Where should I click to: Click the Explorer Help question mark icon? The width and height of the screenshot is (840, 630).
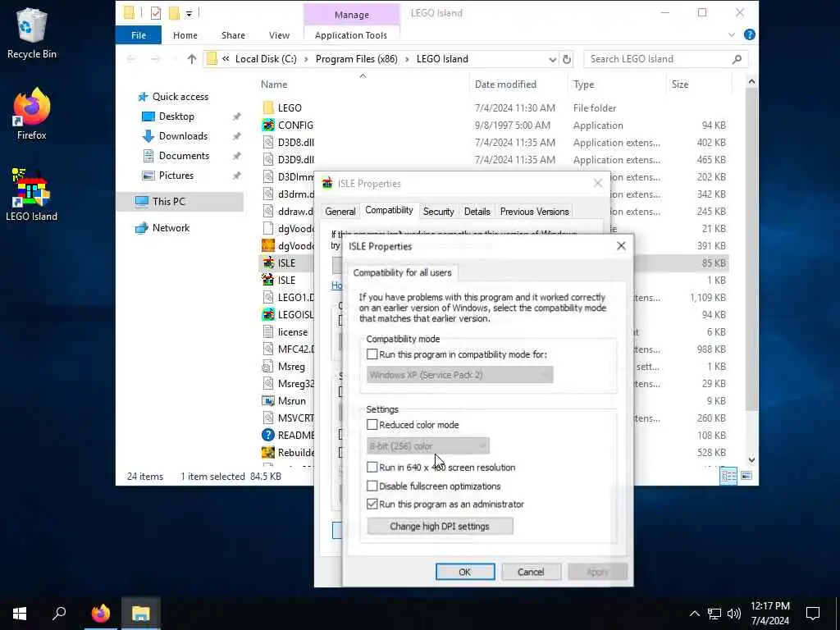750,34
